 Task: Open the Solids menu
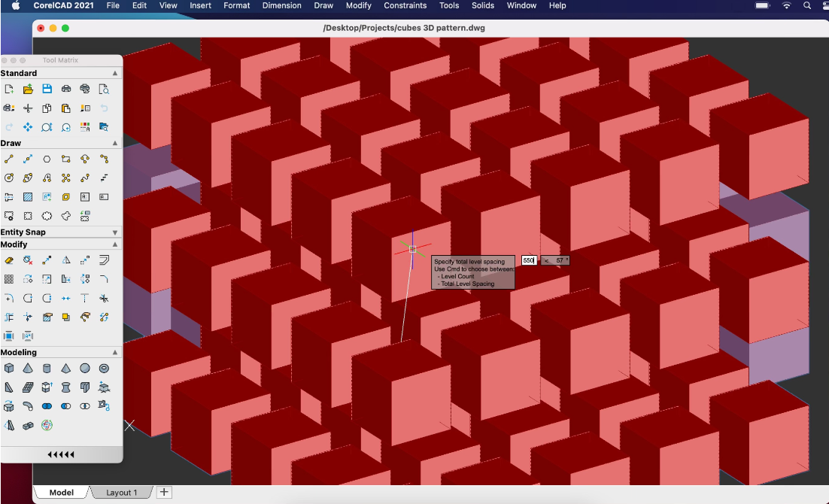click(483, 5)
